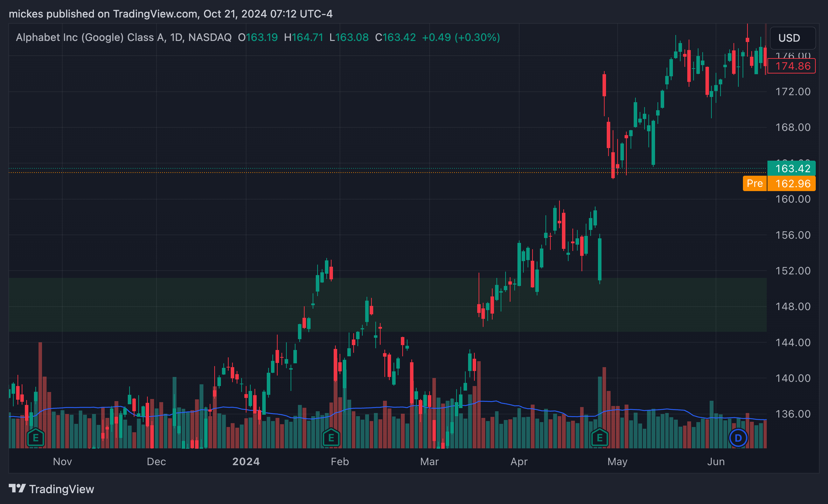Screen dimensions: 828x504
Task: Click the 144.00 price axis label
Action: [793, 342]
